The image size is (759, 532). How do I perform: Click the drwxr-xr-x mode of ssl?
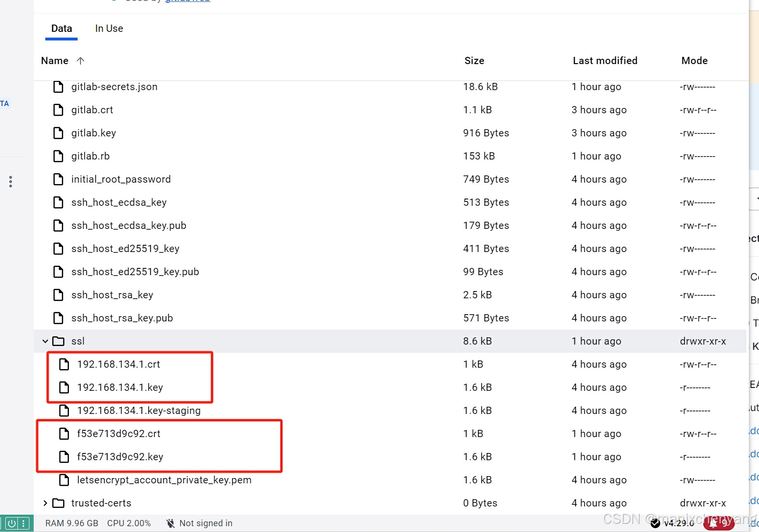(703, 341)
